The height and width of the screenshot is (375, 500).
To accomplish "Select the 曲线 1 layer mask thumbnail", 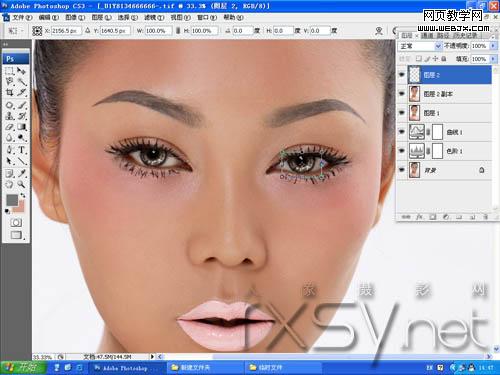I will pos(437,132).
